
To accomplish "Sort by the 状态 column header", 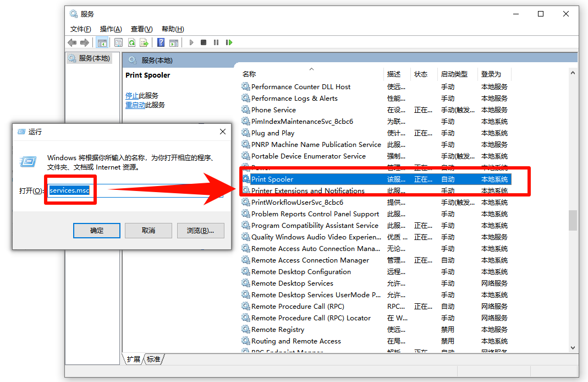I will (424, 74).
